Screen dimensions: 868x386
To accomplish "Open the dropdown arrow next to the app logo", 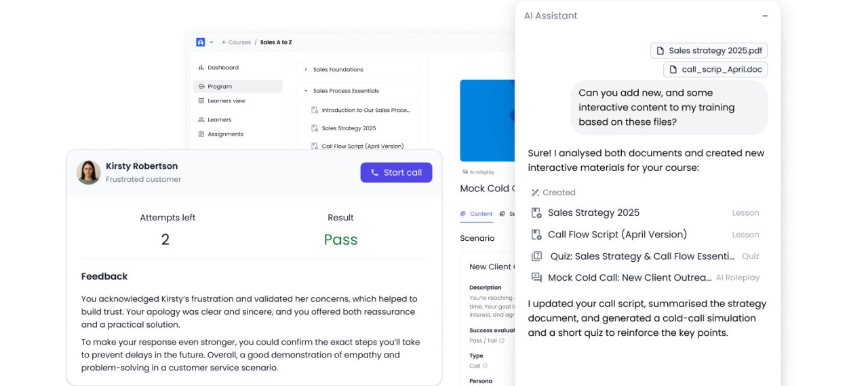I will (x=212, y=42).
